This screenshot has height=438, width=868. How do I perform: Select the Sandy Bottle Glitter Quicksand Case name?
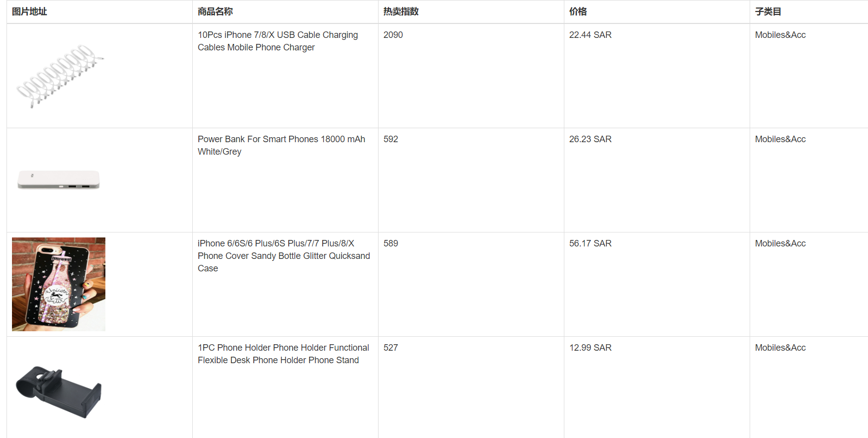[284, 256]
